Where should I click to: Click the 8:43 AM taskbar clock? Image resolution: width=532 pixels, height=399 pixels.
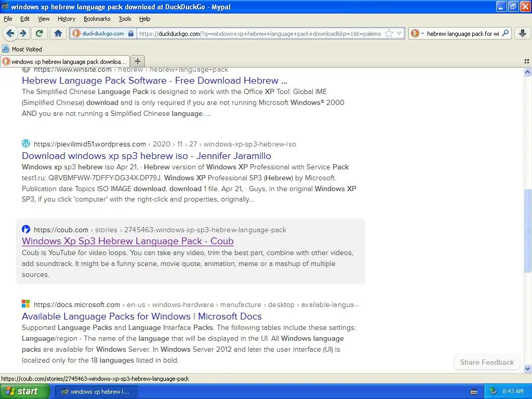coord(513,391)
